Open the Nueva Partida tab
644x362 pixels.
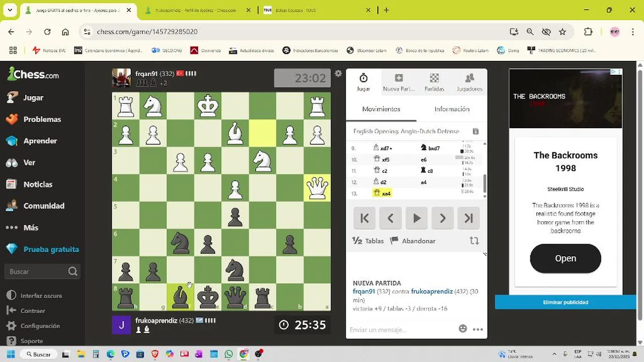click(398, 82)
